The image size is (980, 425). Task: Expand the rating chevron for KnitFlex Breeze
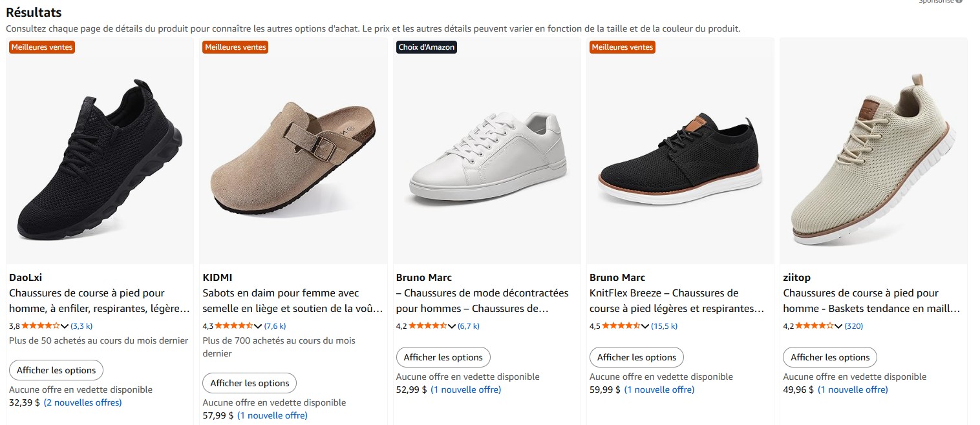[645, 326]
